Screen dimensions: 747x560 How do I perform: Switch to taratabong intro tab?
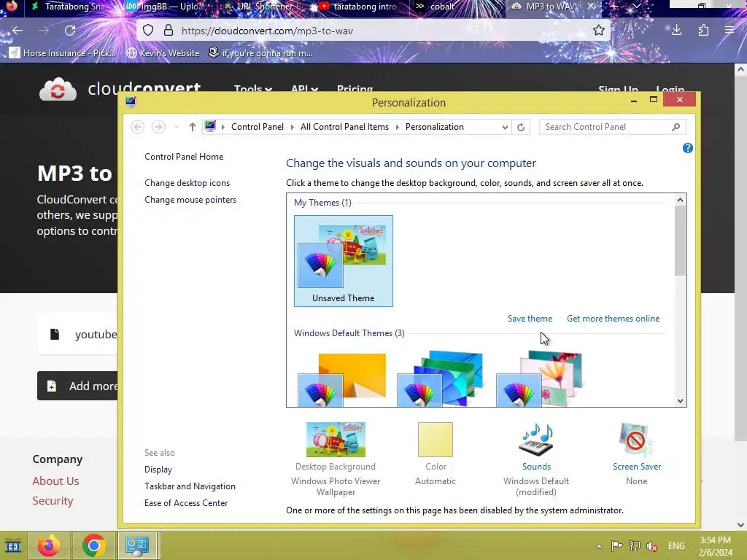[360, 6]
